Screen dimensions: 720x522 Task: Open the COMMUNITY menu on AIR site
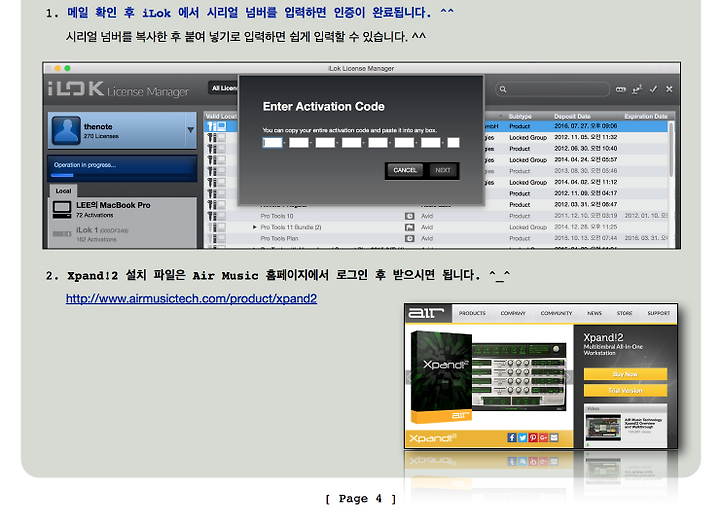point(556,313)
